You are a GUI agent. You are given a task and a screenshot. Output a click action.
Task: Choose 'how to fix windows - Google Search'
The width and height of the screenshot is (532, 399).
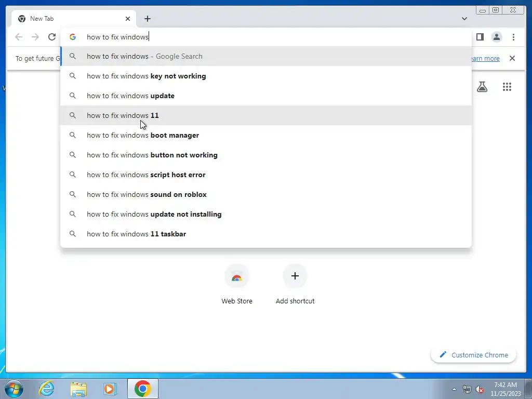coord(266,56)
